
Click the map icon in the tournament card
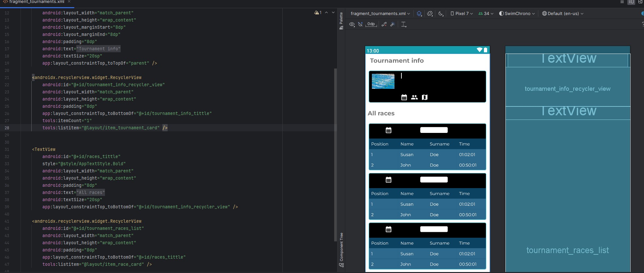pyautogui.click(x=425, y=97)
